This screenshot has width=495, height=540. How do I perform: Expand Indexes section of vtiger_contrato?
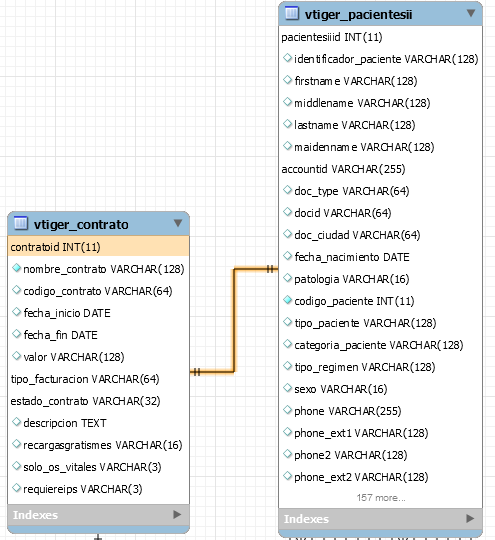pos(177,515)
